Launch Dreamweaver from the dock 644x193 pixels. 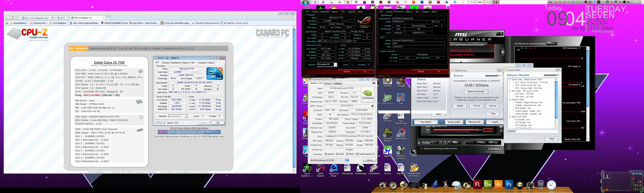coord(488,184)
